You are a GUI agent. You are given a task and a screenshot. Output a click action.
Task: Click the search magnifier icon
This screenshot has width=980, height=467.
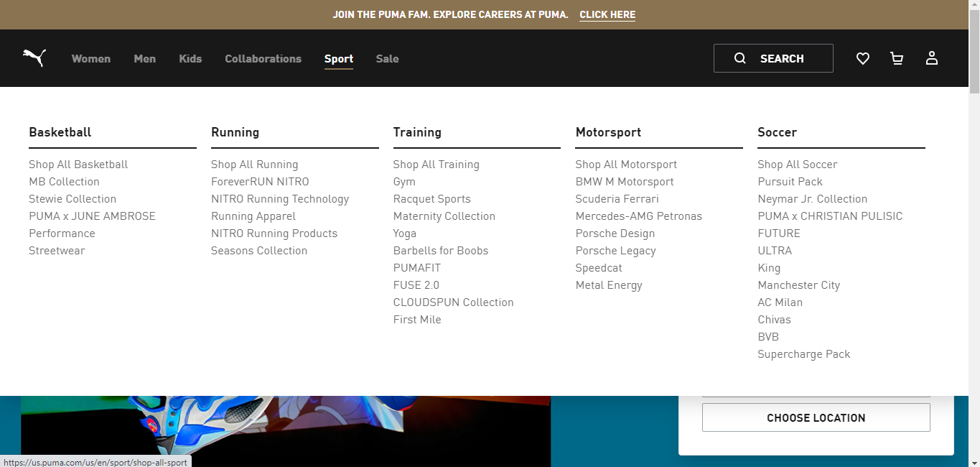[740, 58]
